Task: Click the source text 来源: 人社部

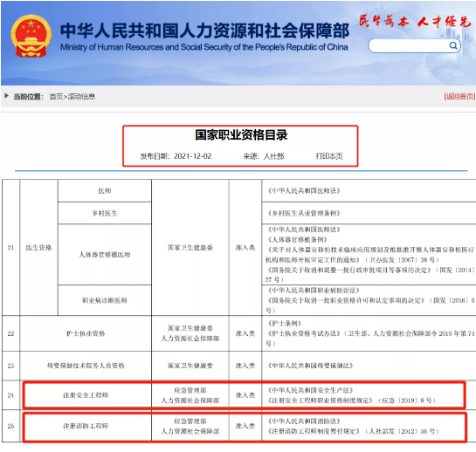Action: click(x=264, y=156)
